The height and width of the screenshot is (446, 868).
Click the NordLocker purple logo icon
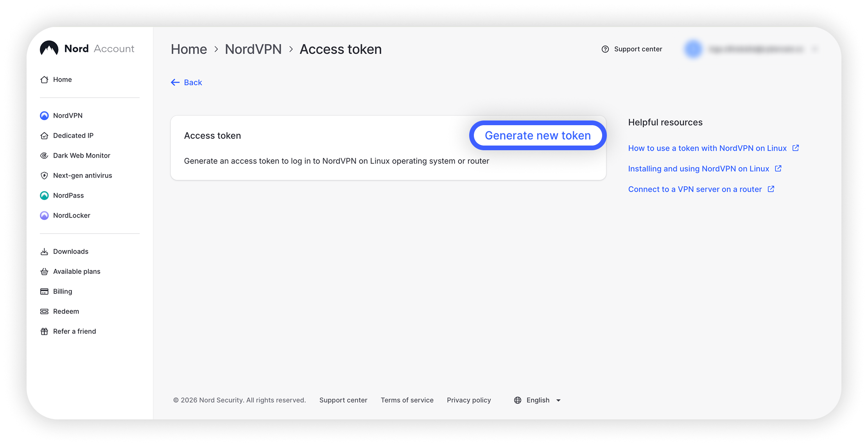click(44, 215)
